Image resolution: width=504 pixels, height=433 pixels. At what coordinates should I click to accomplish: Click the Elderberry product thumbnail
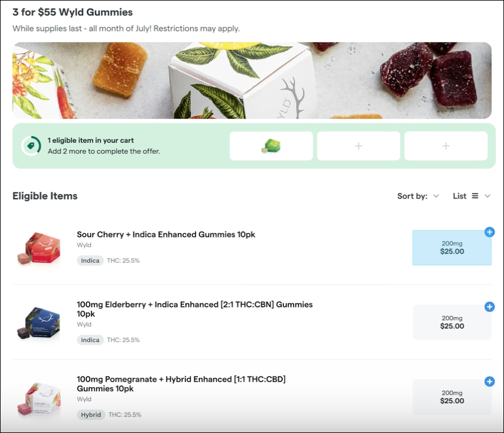pos(38,323)
